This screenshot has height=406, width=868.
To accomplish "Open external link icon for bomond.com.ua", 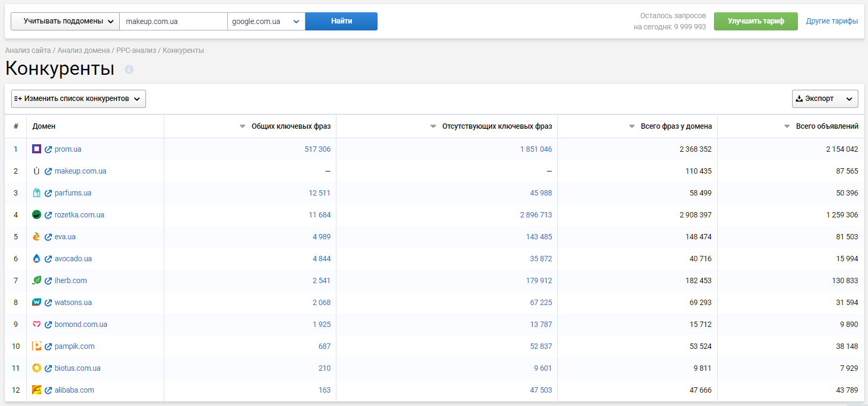I will click(48, 325).
